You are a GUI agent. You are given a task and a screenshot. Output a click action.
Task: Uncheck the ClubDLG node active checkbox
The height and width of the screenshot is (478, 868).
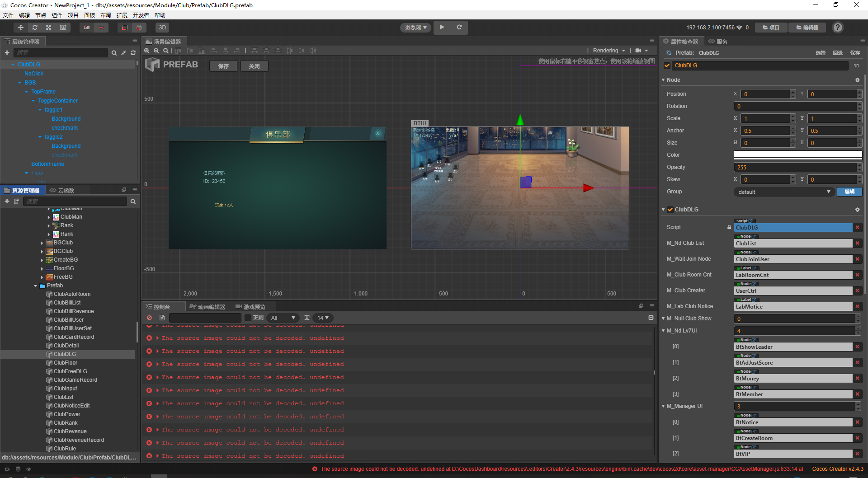(667, 66)
